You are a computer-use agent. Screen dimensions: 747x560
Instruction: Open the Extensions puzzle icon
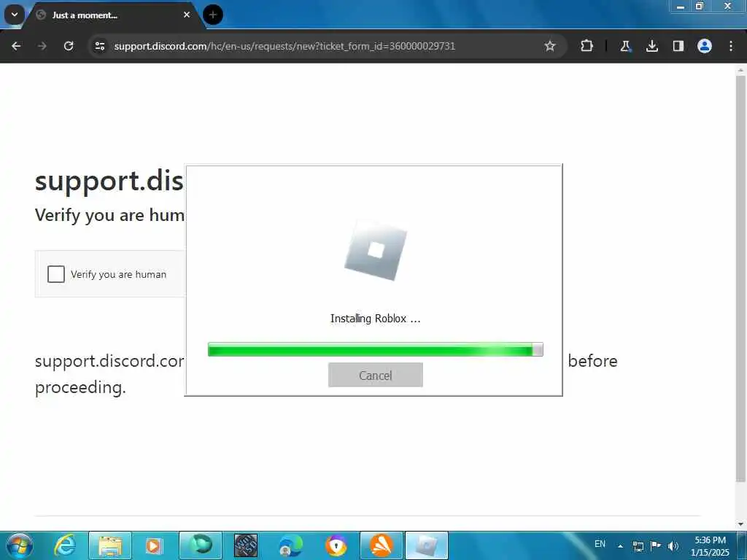point(587,46)
